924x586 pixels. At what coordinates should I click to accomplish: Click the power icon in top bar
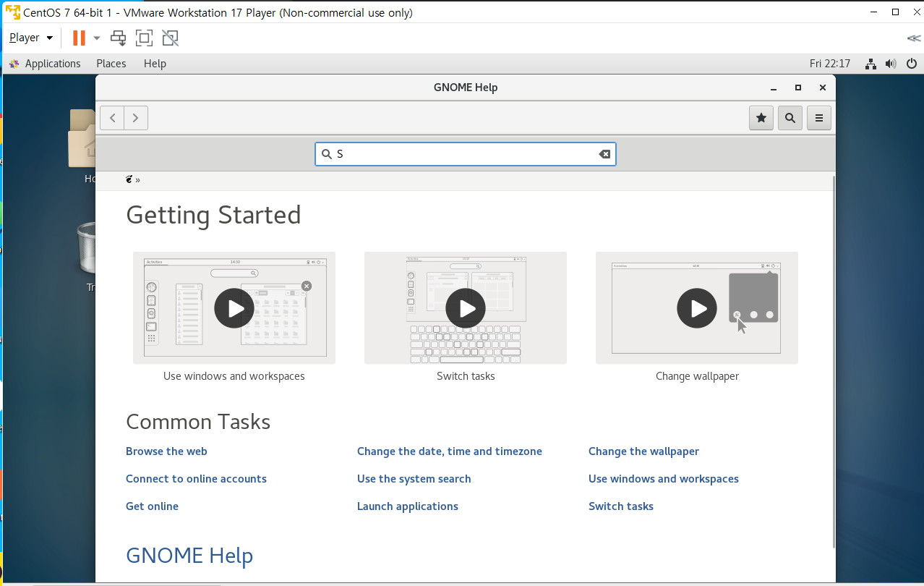point(912,64)
